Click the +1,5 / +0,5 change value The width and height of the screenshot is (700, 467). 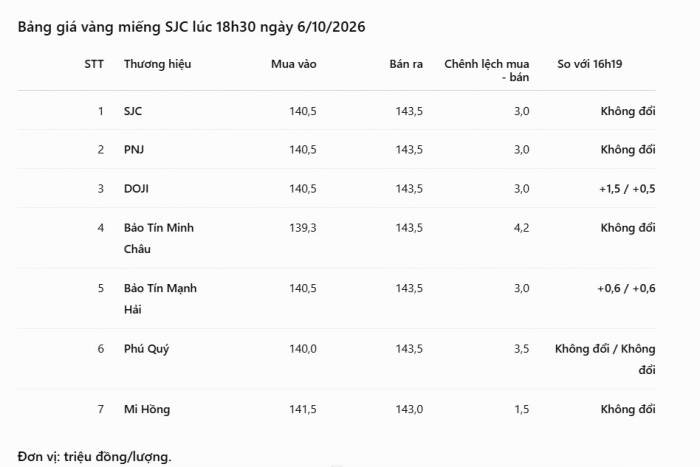pyautogui.click(x=627, y=189)
